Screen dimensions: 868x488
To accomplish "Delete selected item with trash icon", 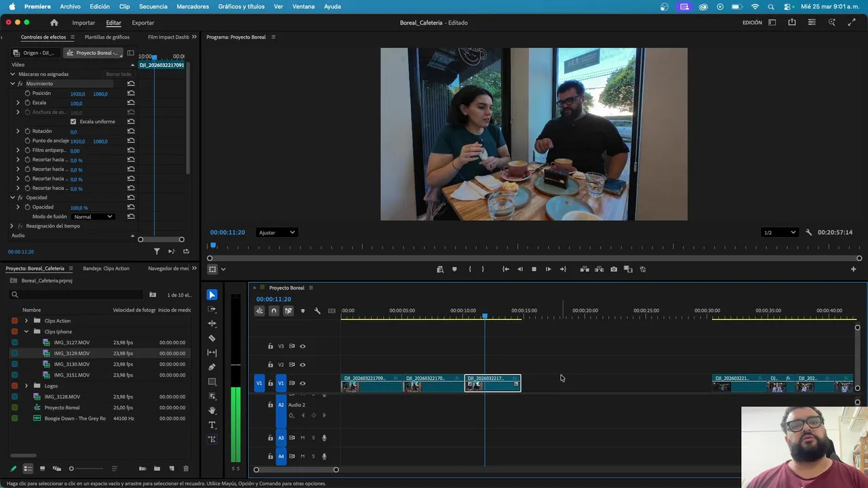I will [x=186, y=468].
